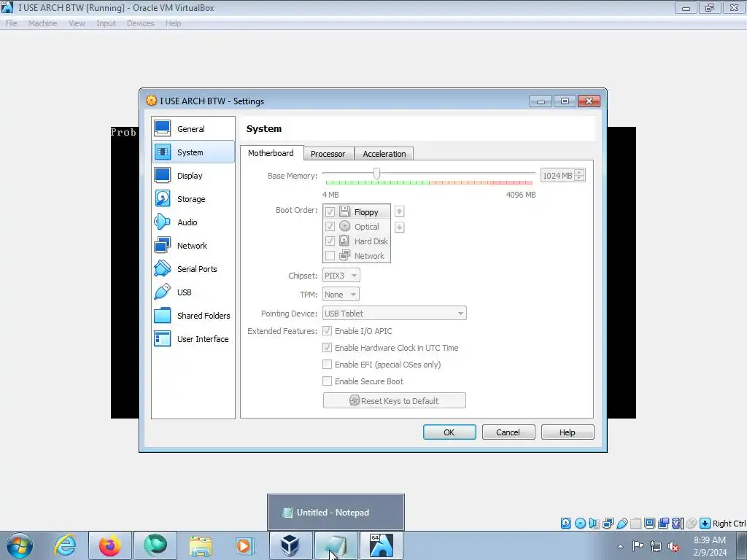Show hidden tray icons arrow

(620, 546)
